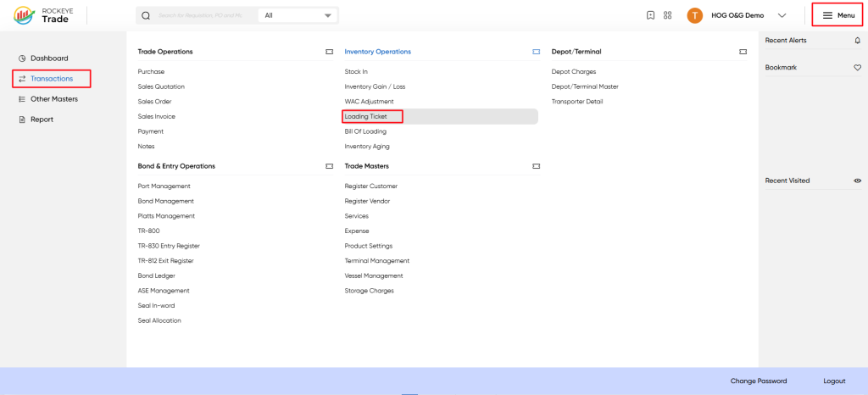Open the bookmark-add icon in header
Viewport: 868px width, 395px height.
(651, 15)
